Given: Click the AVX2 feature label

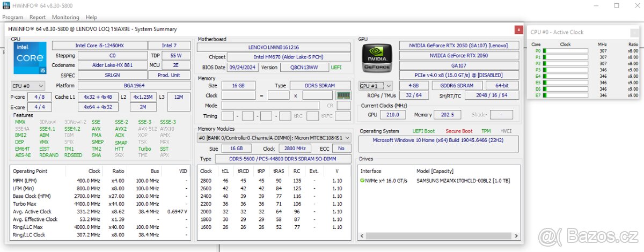Looking at the screenshot, I should [x=121, y=129].
